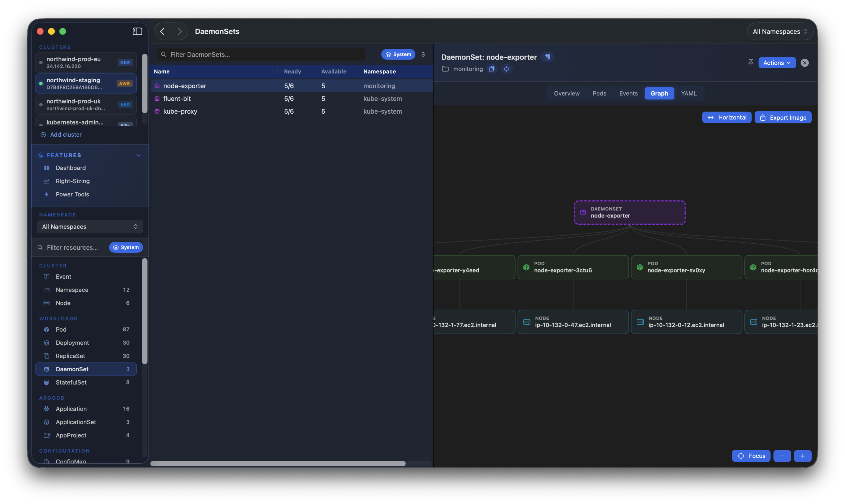This screenshot has height=504, width=845.
Task: Open Deployment workloads list
Action: [86, 343]
